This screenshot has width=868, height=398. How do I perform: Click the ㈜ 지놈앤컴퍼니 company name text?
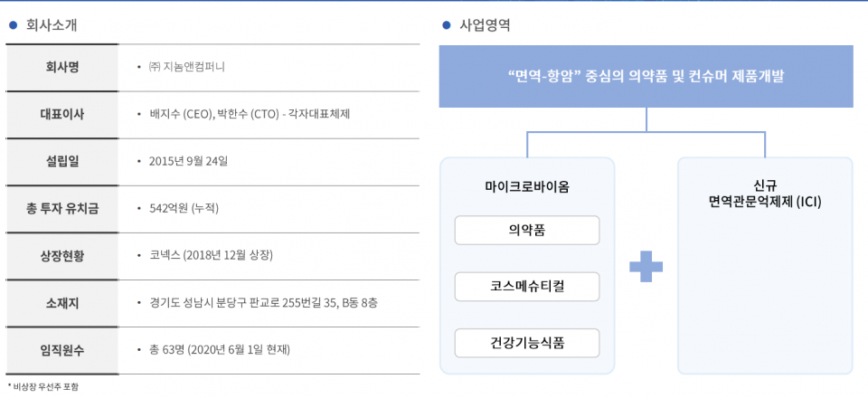pyautogui.click(x=187, y=67)
